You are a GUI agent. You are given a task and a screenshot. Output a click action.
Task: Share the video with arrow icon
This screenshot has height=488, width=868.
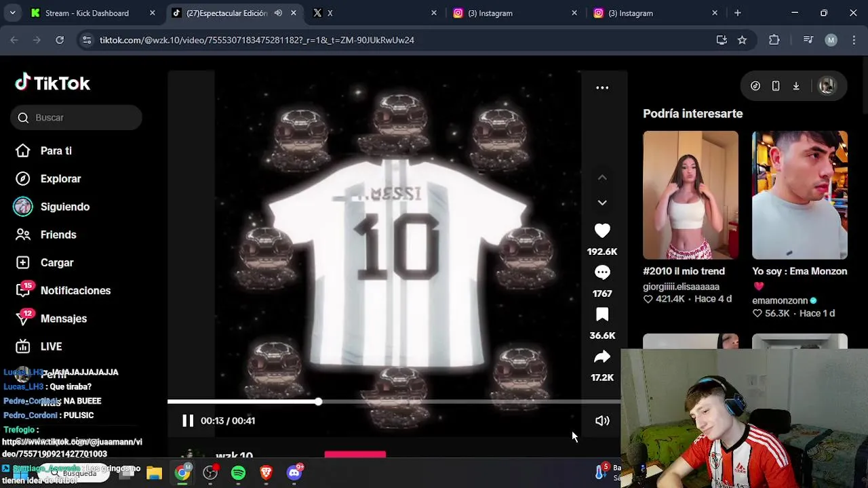[x=602, y=357]
